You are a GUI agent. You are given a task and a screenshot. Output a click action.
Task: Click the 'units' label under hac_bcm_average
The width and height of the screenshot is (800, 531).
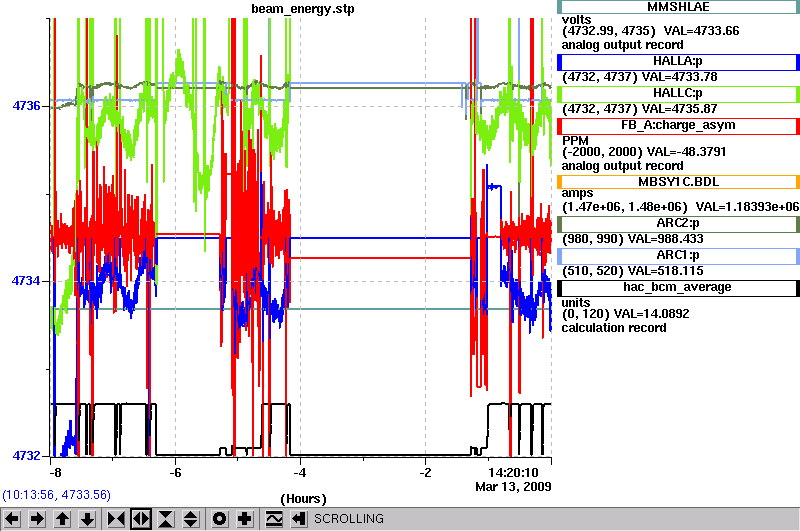(576, 303)
